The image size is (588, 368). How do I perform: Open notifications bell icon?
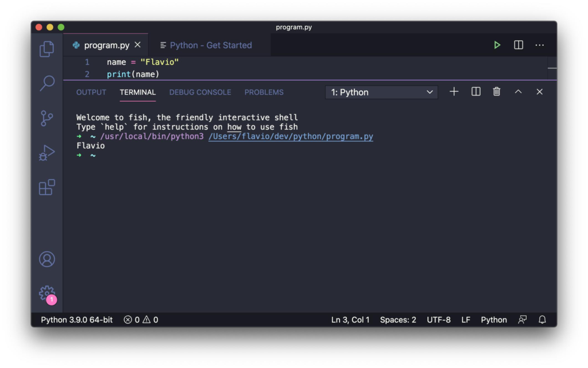[542, 320]
